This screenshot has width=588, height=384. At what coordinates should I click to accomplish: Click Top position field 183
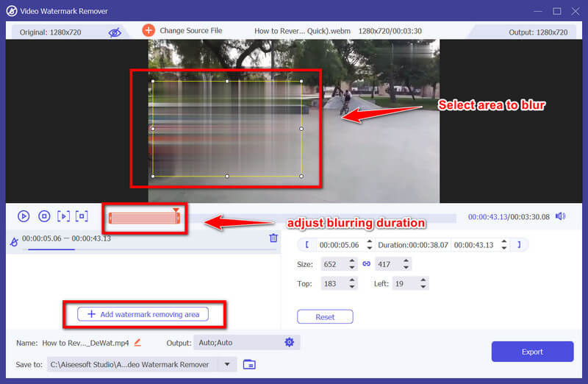pyautogui.click(x=334, y=284)
